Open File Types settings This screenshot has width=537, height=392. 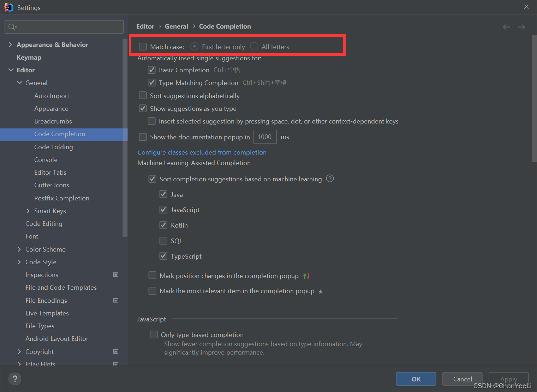pyautogui.click(x=40, y=326)
